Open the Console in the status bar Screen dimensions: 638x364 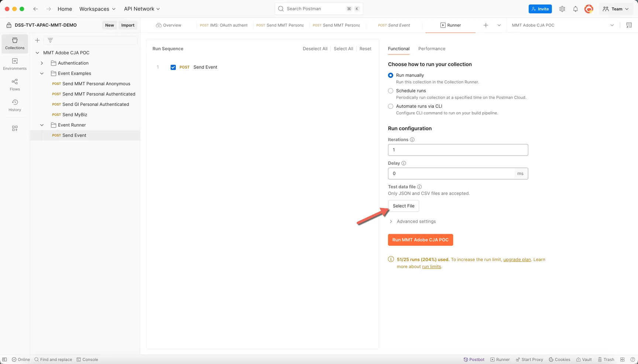click(x=87, y=360)
